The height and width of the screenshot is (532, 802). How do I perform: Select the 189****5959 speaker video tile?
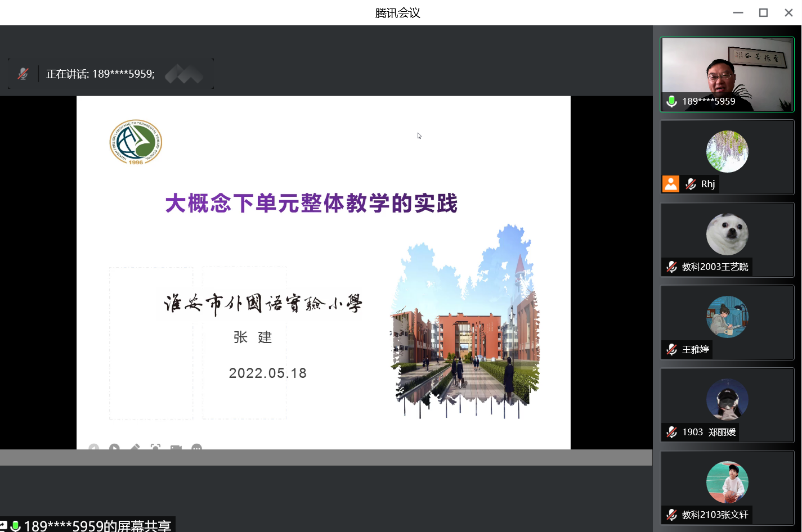727,74
